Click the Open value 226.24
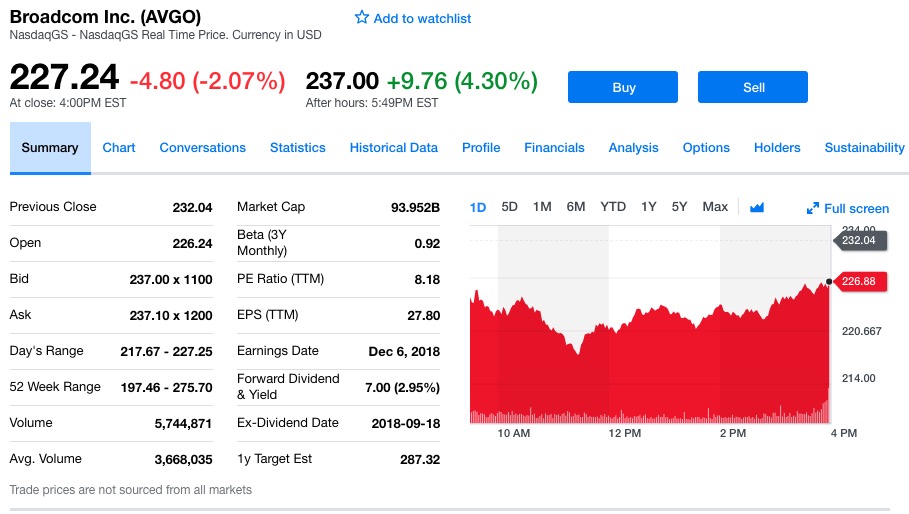Image resolution: width=909 pixels, height=514 pixels. (x=192, y=243)
